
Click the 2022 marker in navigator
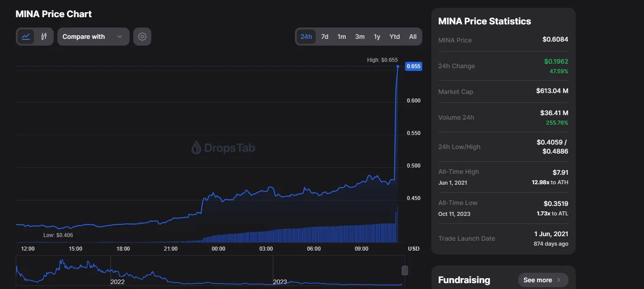[117, 282]
